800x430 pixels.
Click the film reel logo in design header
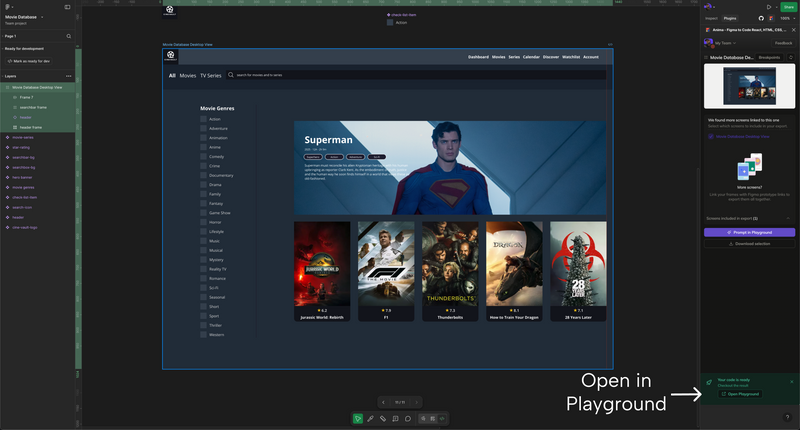coord(170,56)
